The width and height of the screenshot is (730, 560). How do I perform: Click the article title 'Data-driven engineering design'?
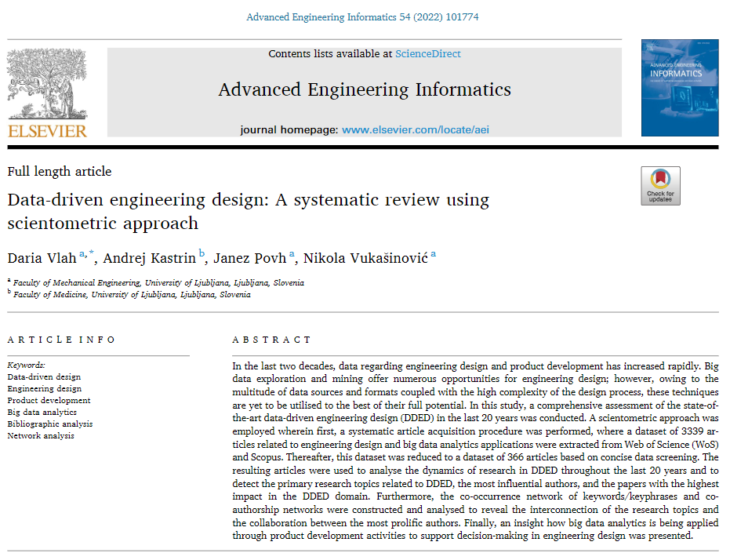point(248,211)
